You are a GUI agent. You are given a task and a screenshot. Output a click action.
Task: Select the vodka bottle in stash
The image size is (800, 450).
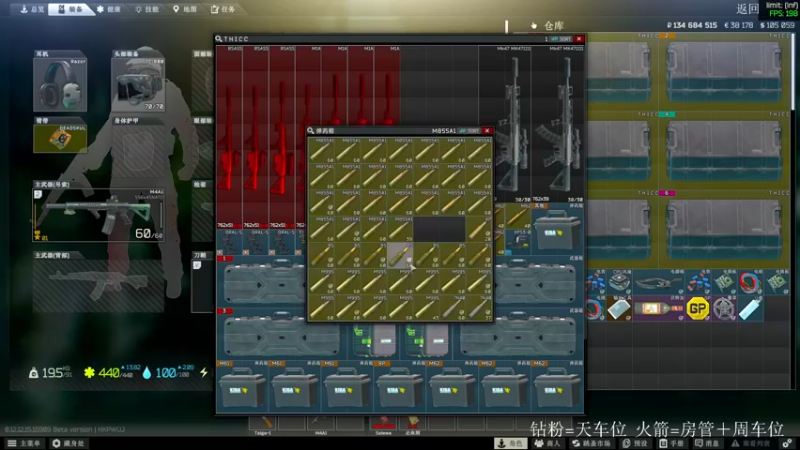(x=659, y=309)
